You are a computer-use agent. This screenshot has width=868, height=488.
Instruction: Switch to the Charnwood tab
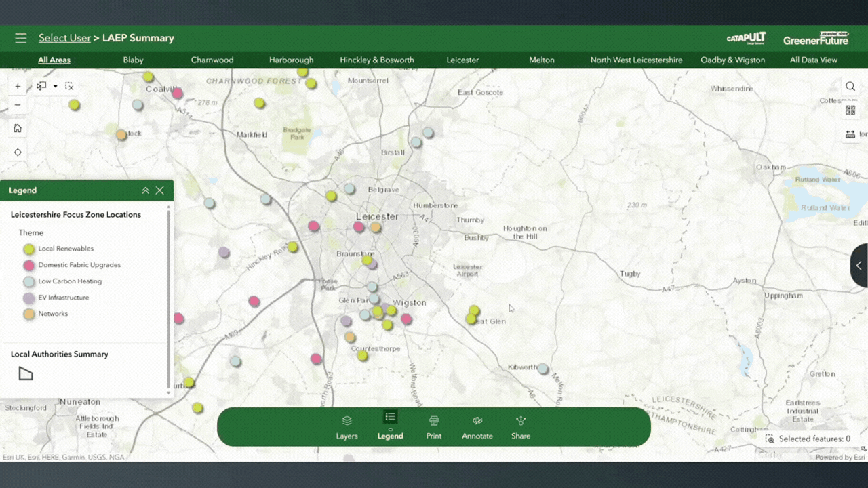pos(212,60)
